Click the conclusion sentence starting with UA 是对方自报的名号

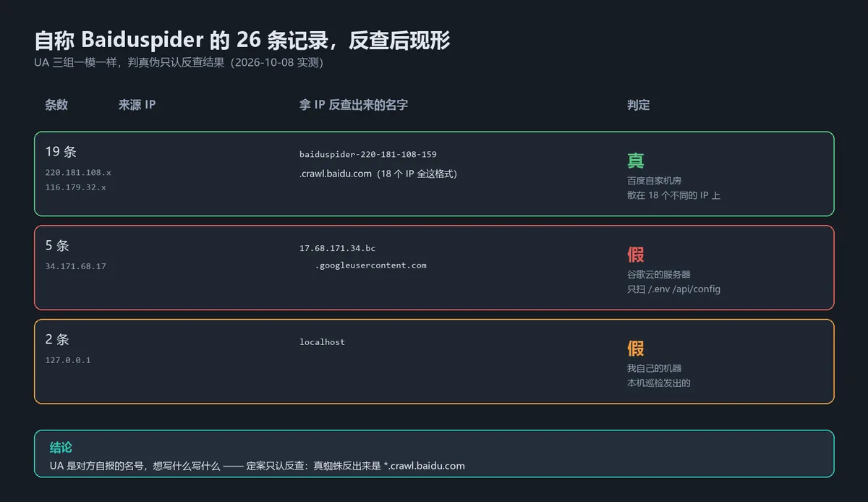point(258,466)
